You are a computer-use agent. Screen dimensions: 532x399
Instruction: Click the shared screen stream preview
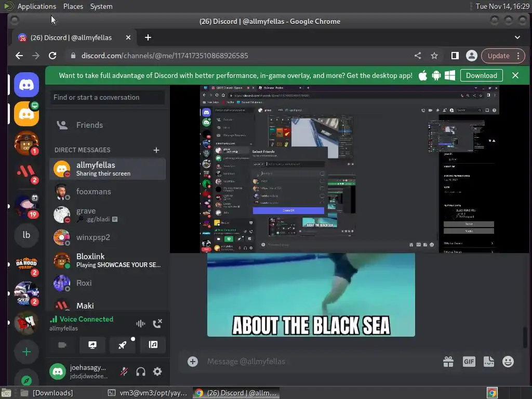tap(350, 169)
